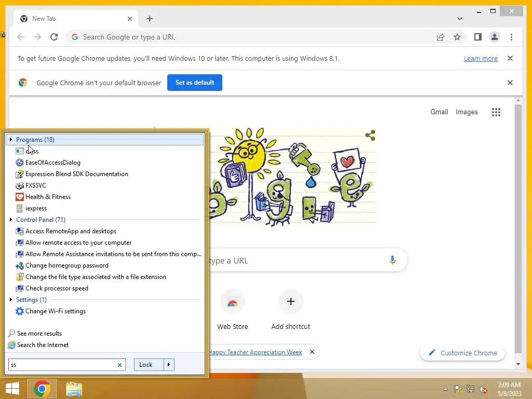532x399 pixels.
Task: Collapse Settings (1) group
Action: click(x=11, y=300)
